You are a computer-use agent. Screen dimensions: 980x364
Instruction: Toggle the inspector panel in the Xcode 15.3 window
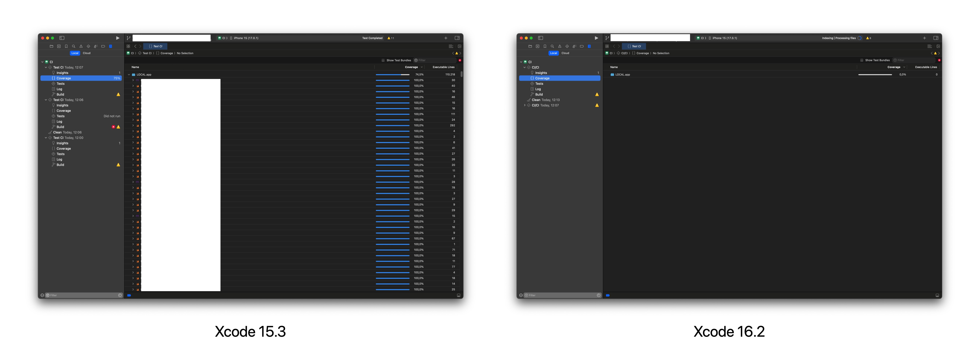click(457, 38)
